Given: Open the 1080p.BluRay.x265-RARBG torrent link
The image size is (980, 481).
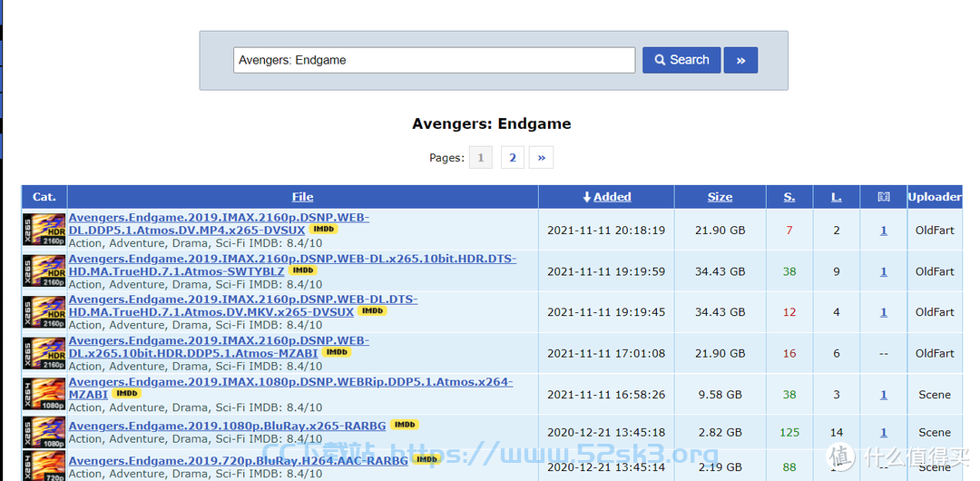Looking at the screenshot, I should point(228,426).
